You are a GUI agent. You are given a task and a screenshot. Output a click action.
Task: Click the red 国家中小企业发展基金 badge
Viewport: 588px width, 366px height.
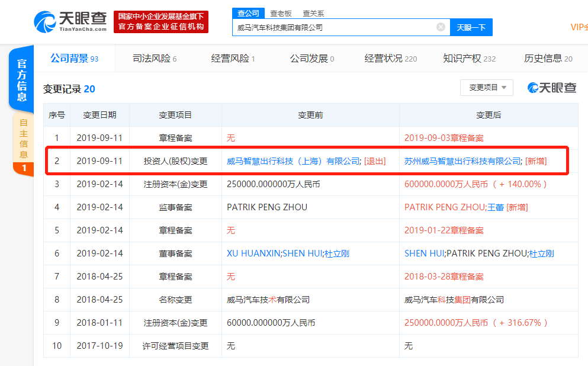[163, 20]
